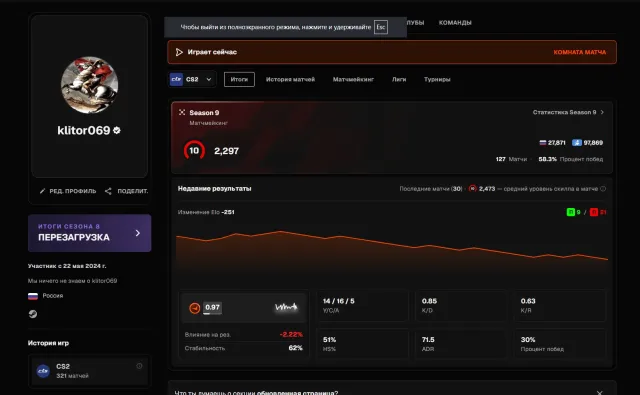Click the 58.3% Процент побед stat

[571, 159]
